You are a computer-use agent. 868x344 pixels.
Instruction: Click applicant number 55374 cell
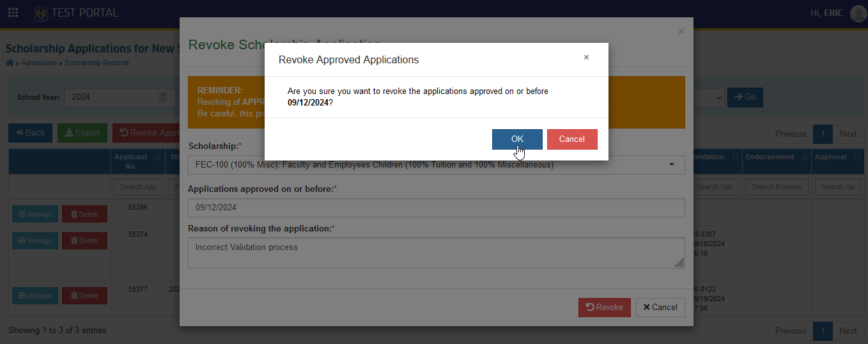[138, 235]
